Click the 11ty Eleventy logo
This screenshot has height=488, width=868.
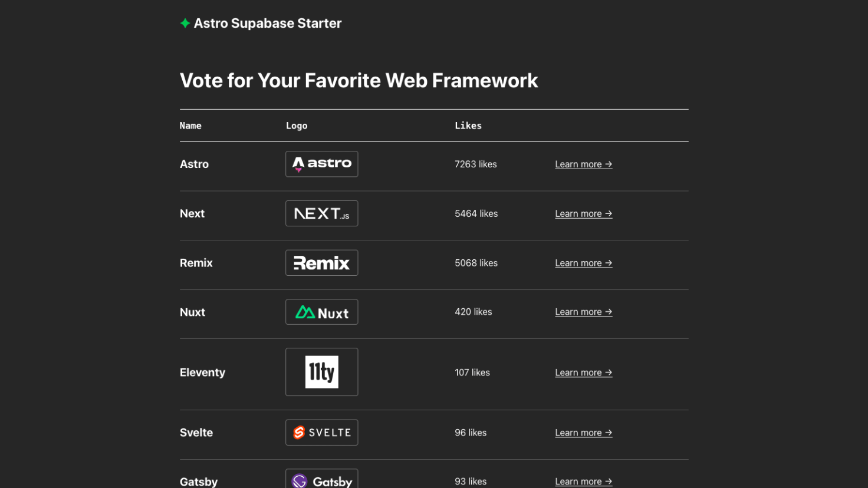[321, 372]
